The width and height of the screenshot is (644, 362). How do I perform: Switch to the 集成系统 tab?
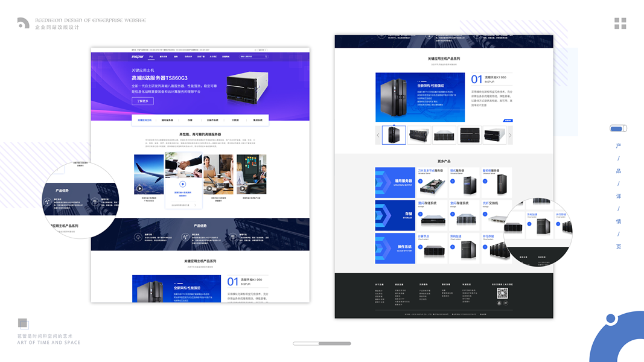[x=258, y=120]
